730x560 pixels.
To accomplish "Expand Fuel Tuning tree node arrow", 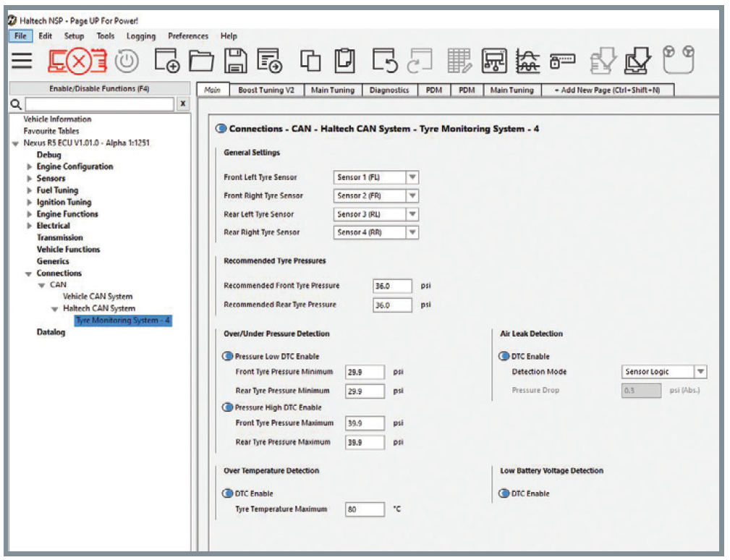I will [x=30, y=190].
